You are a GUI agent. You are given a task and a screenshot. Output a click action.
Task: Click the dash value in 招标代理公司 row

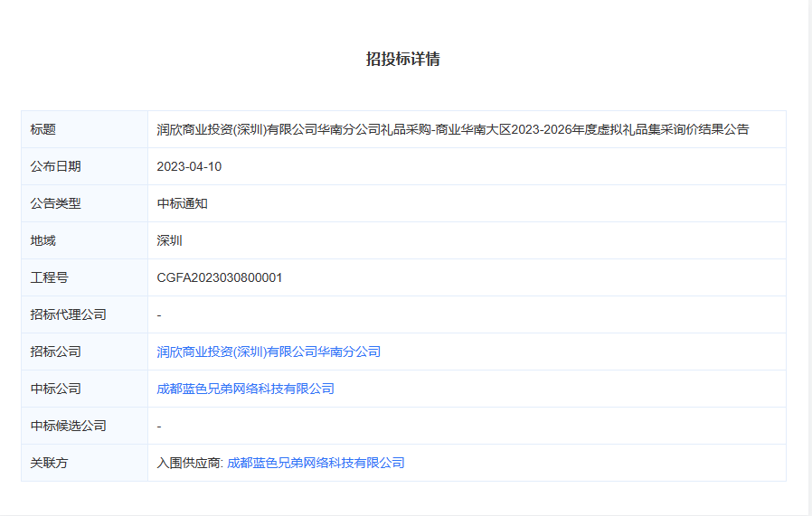(159, 315)
